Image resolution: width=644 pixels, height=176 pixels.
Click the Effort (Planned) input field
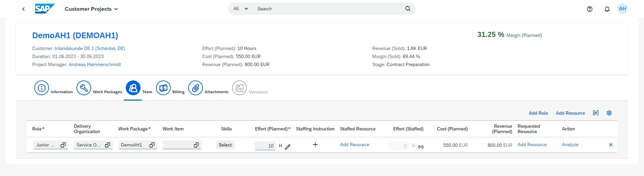265,146
